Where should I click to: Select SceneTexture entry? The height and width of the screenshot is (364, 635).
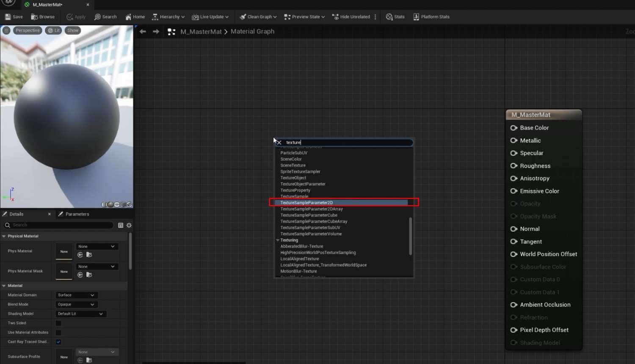[x=293, y=165]
